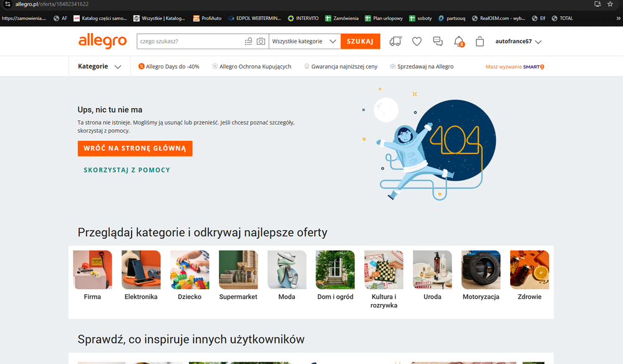This screenshot has height=364, width=623.
Task: Open Katalog części samo... bookmark
Action: point(100,18)
